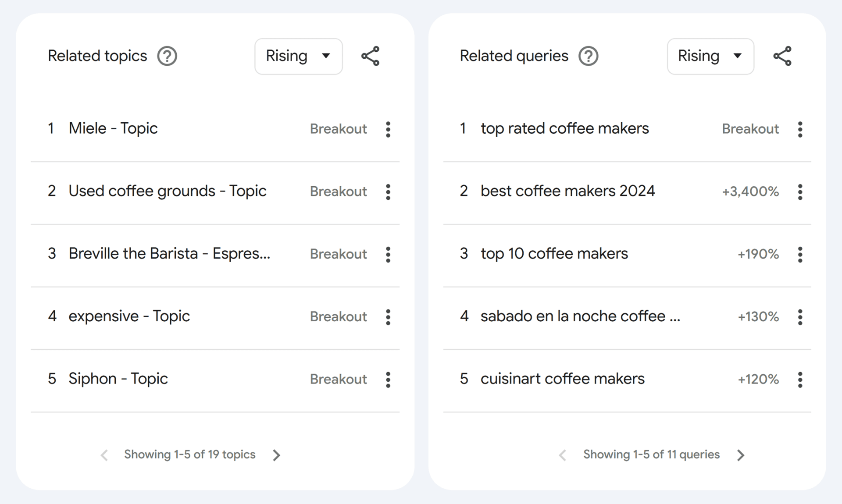Go to next page of topics
This screenshot has width=842, height=504.
pos(276,455)
